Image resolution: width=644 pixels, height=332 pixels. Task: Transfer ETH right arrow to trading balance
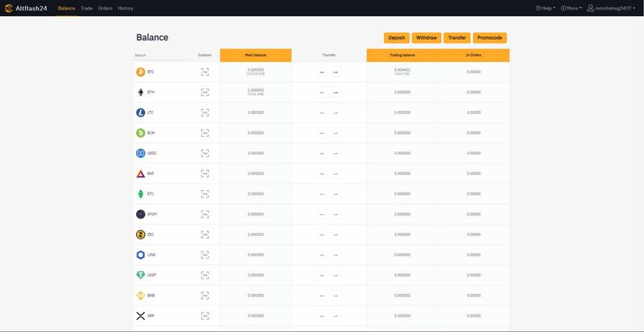[x=336, y=93]
